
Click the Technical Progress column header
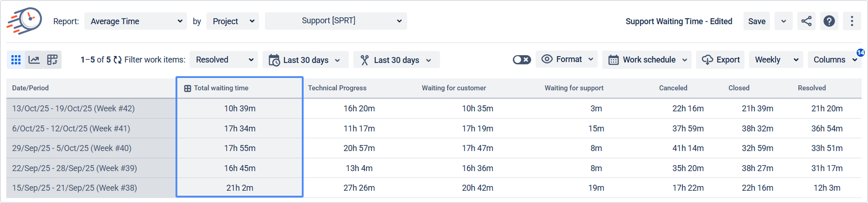click(337, 88)
